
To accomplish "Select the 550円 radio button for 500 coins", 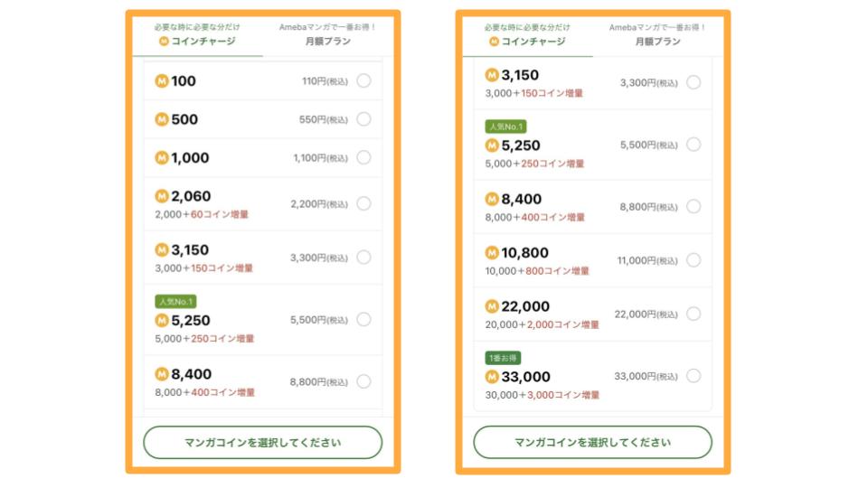I will coord(363,119).
